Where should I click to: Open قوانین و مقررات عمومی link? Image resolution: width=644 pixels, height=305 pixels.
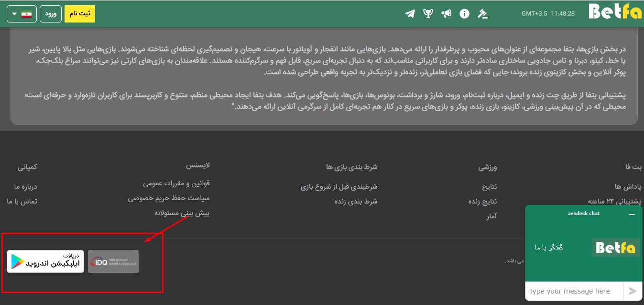click(176, 183)
